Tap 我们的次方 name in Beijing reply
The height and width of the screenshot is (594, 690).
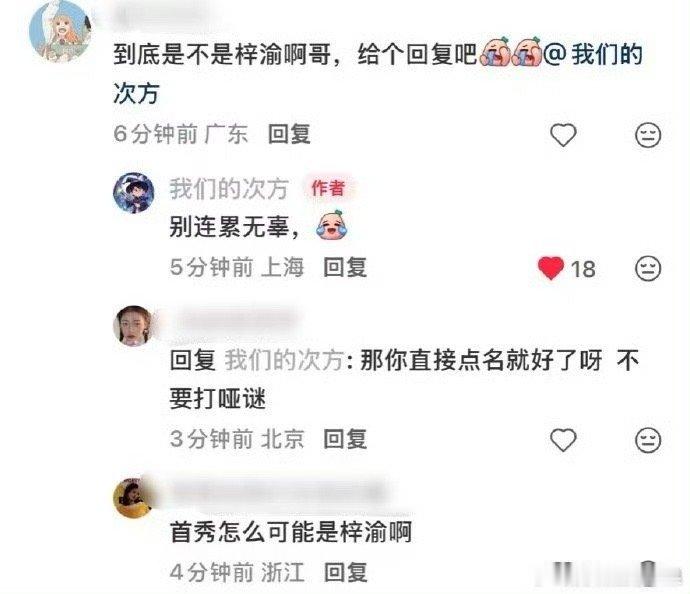click(x=285, y=360)
